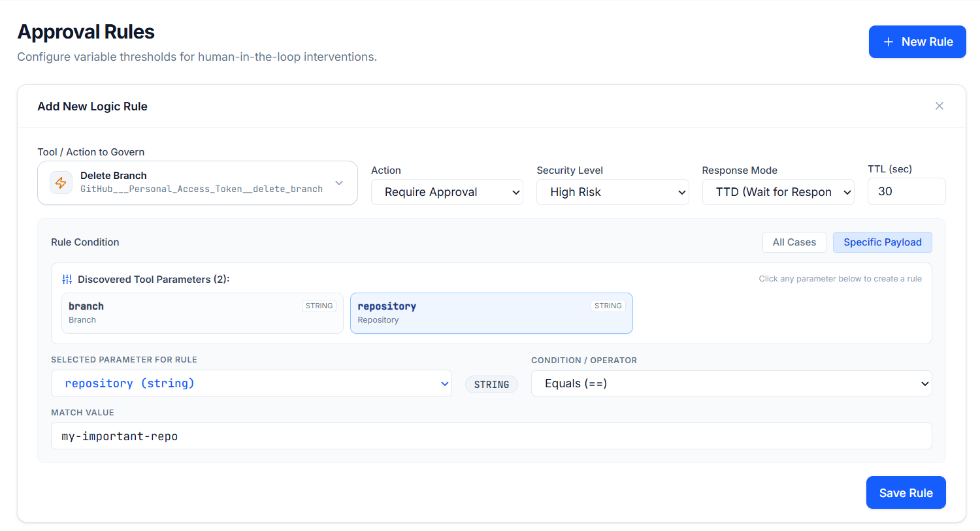Viewport: 980px width, 531px height.
Task: Click the New Rule button
Action: [917, 42]
